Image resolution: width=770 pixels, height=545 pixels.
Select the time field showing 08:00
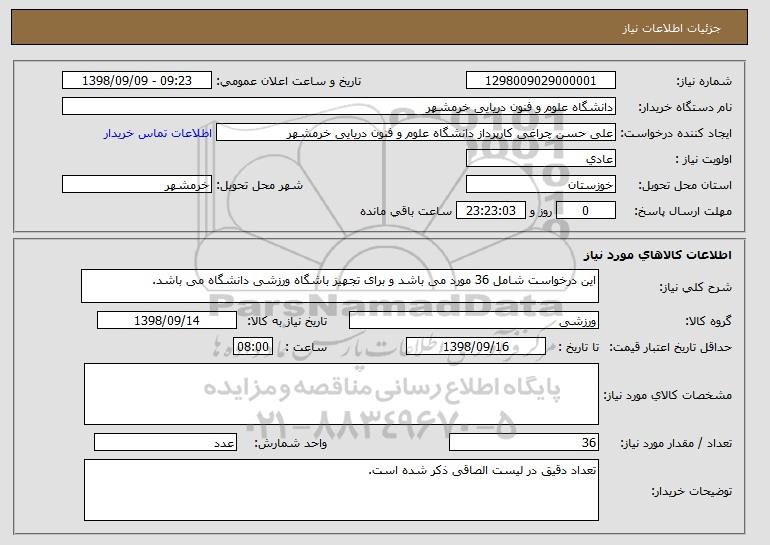coord(253,347)
